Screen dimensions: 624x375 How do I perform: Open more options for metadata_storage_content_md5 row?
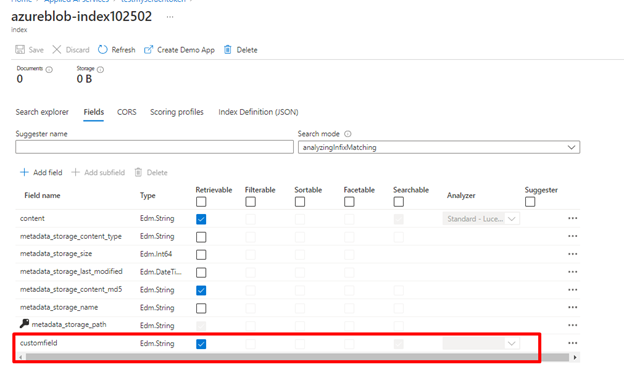[573, 290]
